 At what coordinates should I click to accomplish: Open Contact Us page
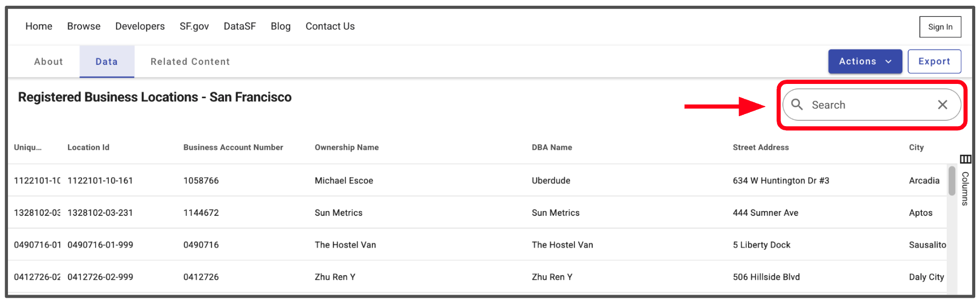click(330, 26)
